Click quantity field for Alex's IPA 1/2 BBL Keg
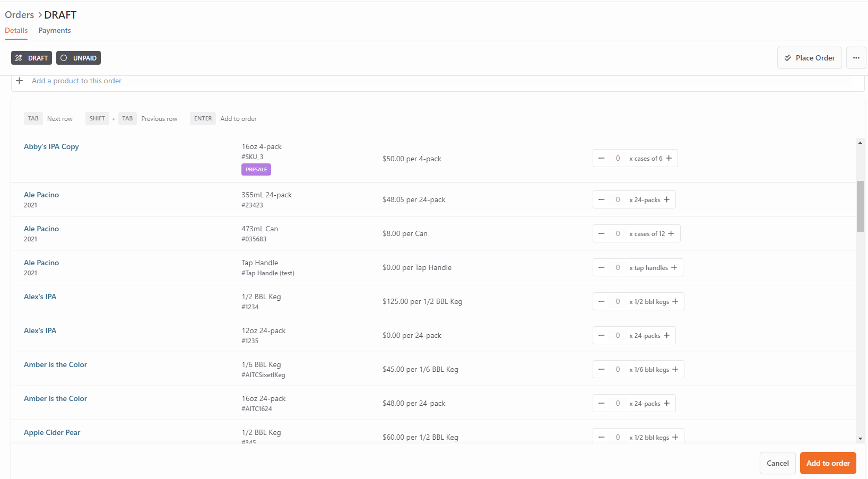The image size is (868, 479). click(x=618, y=301)
